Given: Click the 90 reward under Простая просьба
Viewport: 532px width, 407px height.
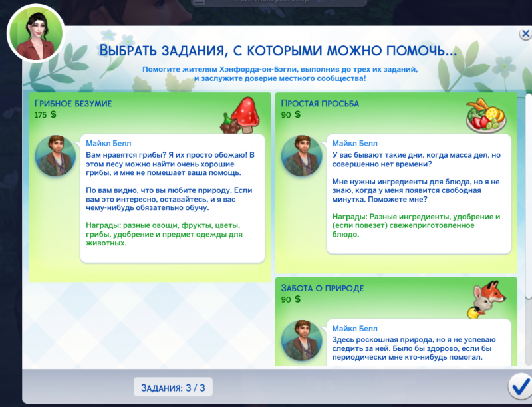Looking at the screenshot, I should (291, 114).
